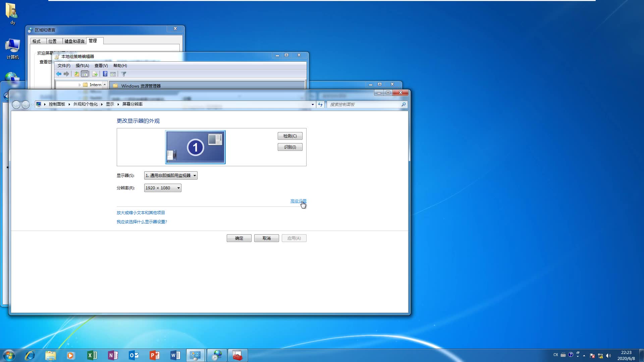Open Windows Media Player from the taskbar
Image resolution: width=644 pixels, height=362 pixels.
[71, 355]
